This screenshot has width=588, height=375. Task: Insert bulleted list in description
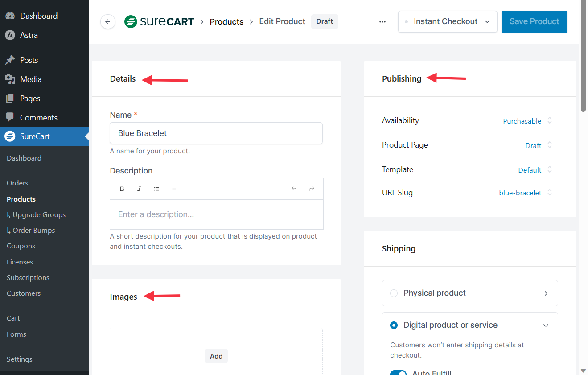tap(156, 189)
